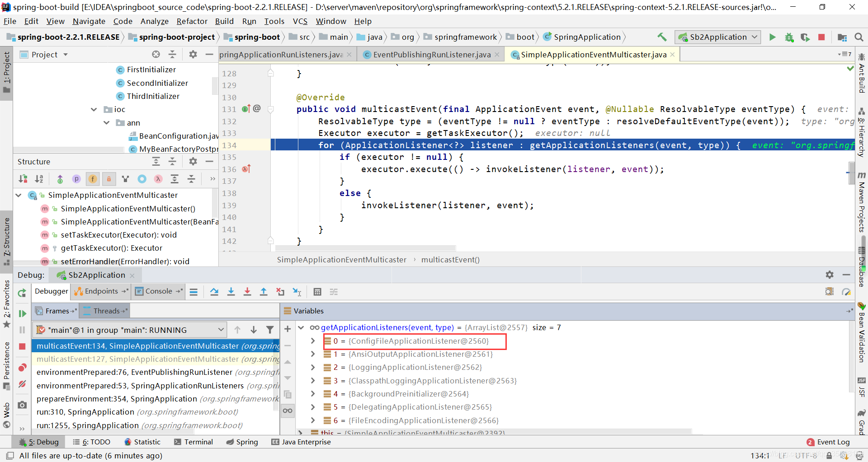Toggle Show Lambdas in Structure panel
The height and width of the screenshot is (462, 868).
point(158,179)
